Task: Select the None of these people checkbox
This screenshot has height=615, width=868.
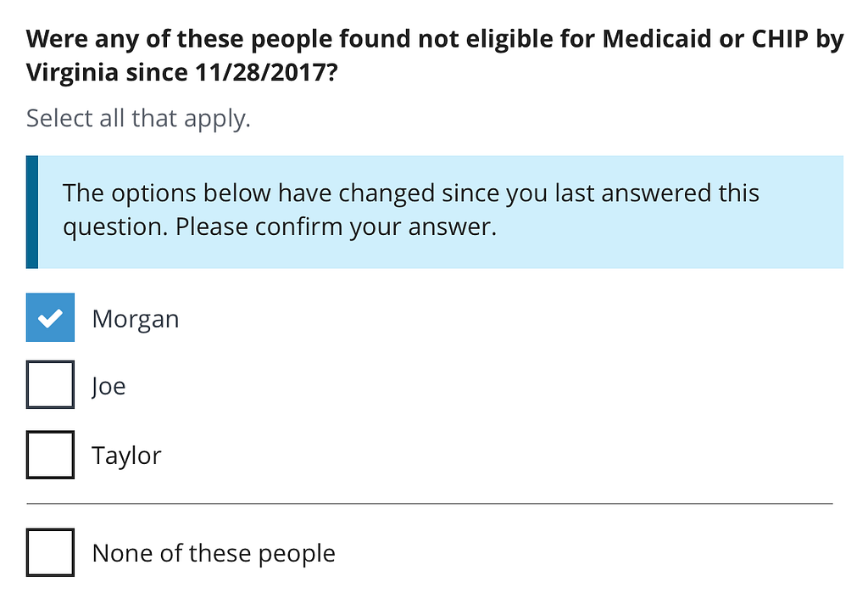Action: (x=50, y=552)
